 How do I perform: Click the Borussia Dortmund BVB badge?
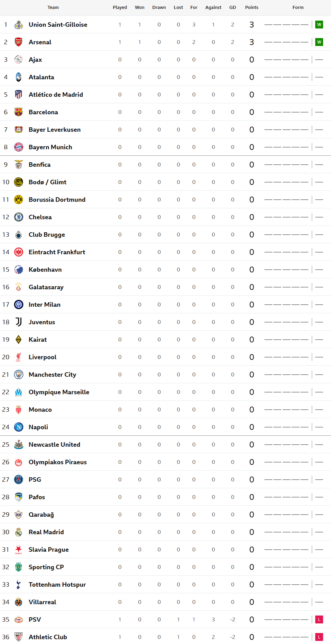tap(19, 200)
